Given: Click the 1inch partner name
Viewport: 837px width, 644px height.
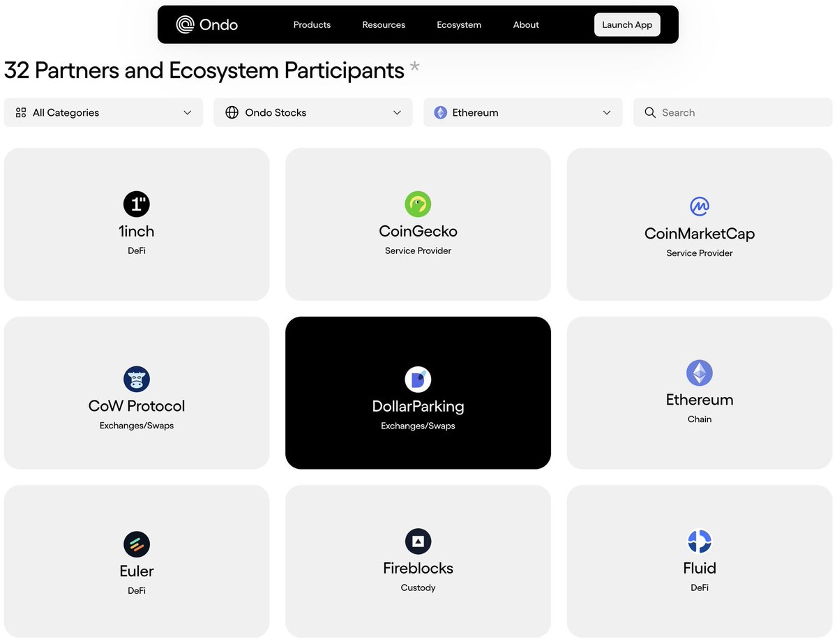Looking at the screenshot, I should [137, 231].
